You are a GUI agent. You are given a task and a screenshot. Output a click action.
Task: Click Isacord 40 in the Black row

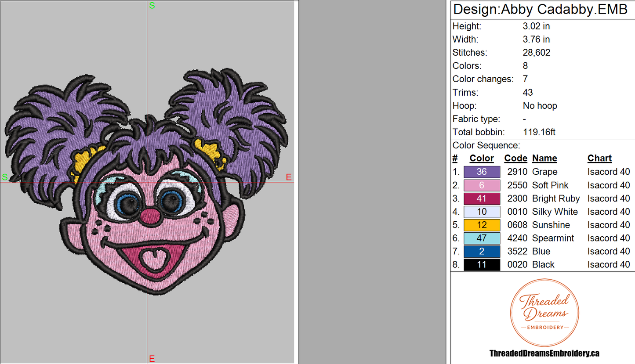click(x=609, y=264)
